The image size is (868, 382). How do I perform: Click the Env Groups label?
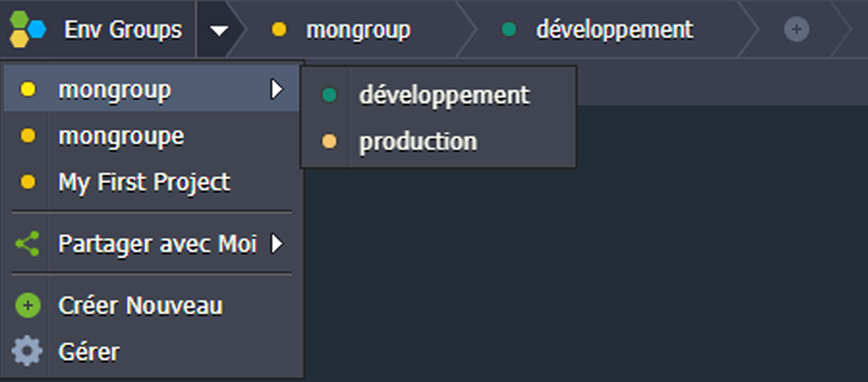point(123,30)
